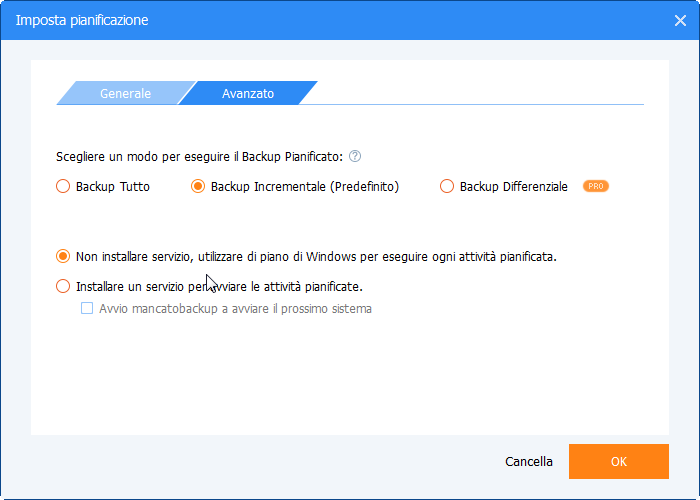Screen dimensions: 700x500
Task: Click the help question mark icon
Action: (x=354, y=156)
